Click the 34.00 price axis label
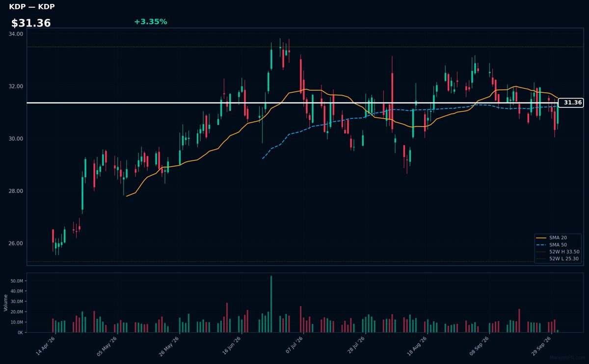 pos(16,34)
